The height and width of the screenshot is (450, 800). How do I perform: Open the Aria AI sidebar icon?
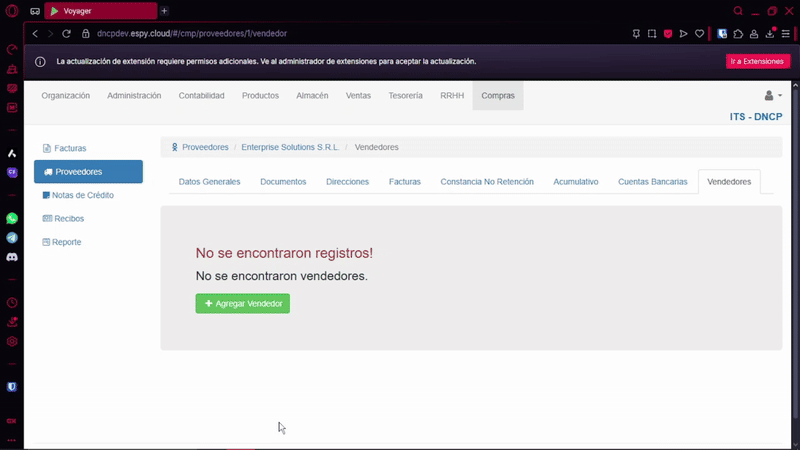click(12, 153)
